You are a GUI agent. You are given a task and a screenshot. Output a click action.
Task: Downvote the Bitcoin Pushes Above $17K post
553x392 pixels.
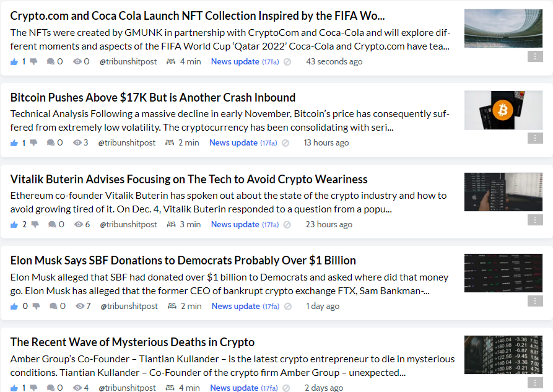pyautogui.click(x=33, y=143)
